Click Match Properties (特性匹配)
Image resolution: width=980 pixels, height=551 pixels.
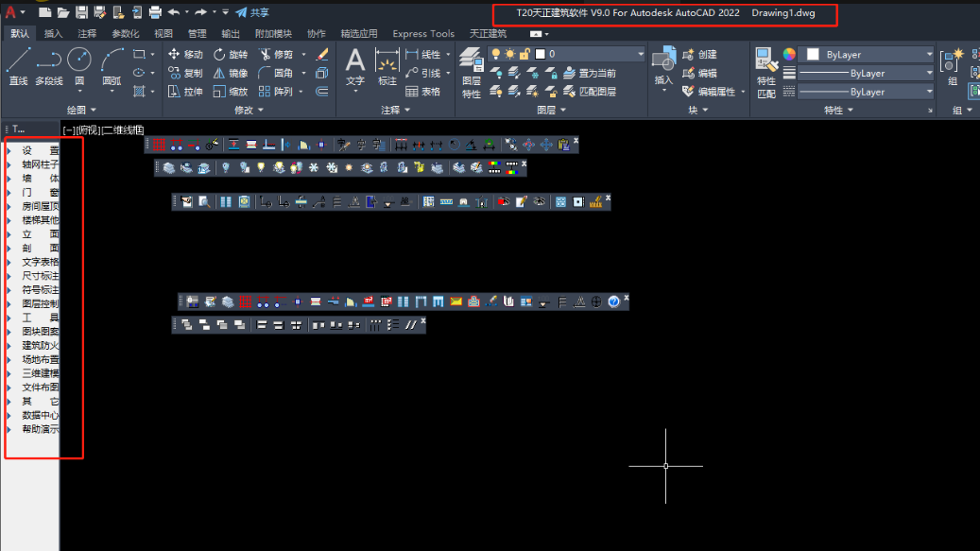click(765, 73)
